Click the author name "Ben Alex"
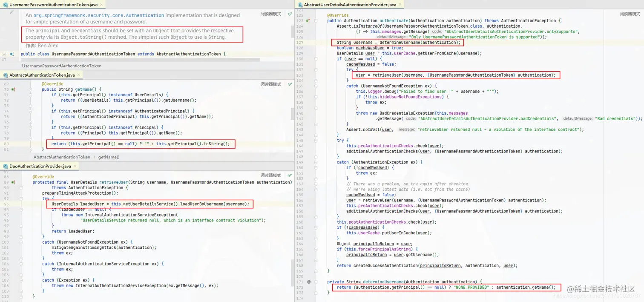 point(48,46)
